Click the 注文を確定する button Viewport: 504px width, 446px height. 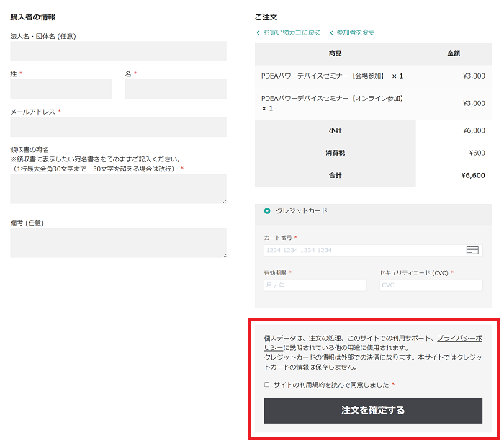373,411
